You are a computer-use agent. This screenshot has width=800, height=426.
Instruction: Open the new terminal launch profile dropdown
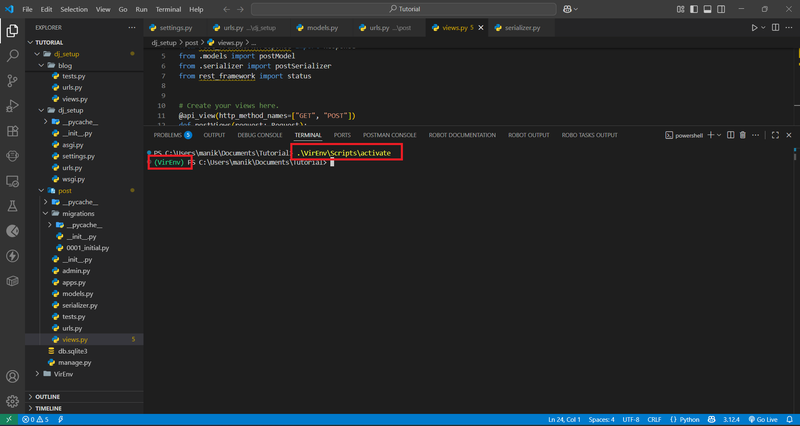pyautogui.click(x=719, y=135)
